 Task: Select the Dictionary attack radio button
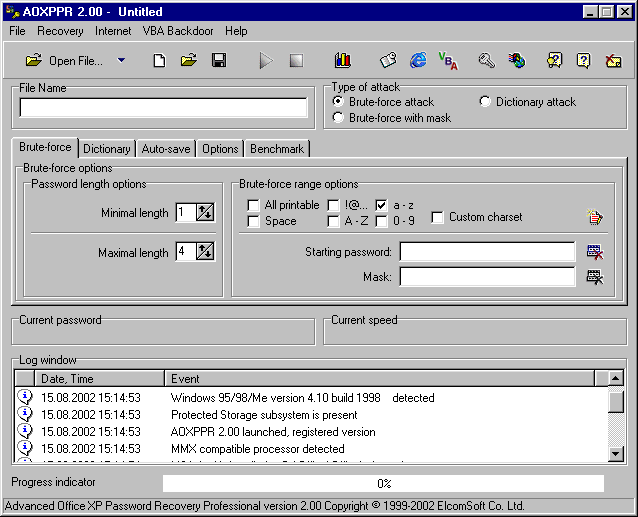pos(486,102)
